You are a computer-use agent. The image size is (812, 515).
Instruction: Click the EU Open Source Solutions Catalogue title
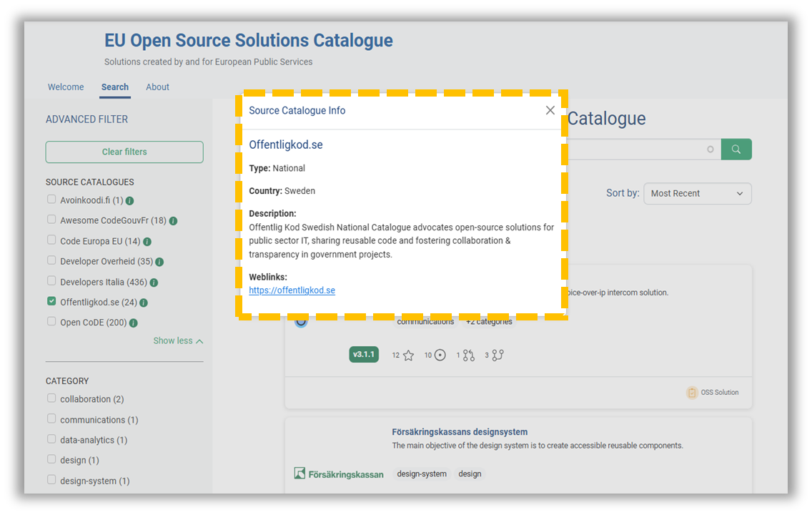pos(249,40)
